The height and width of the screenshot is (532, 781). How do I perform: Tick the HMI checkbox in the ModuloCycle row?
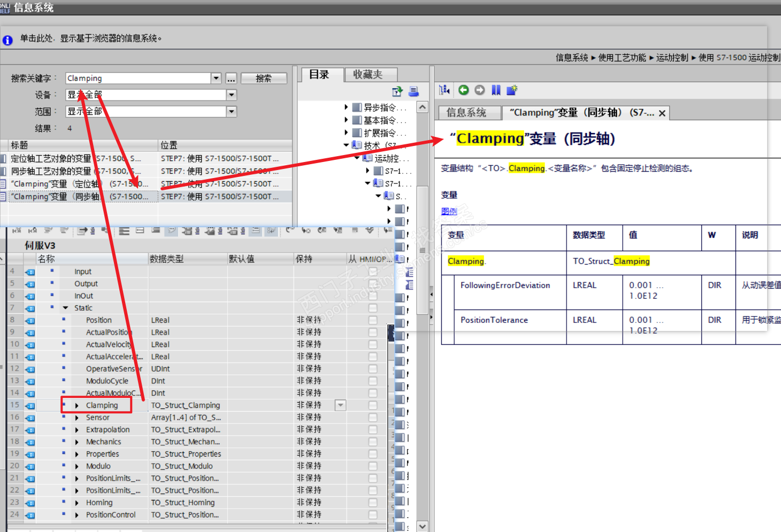[x=373, y=381]
